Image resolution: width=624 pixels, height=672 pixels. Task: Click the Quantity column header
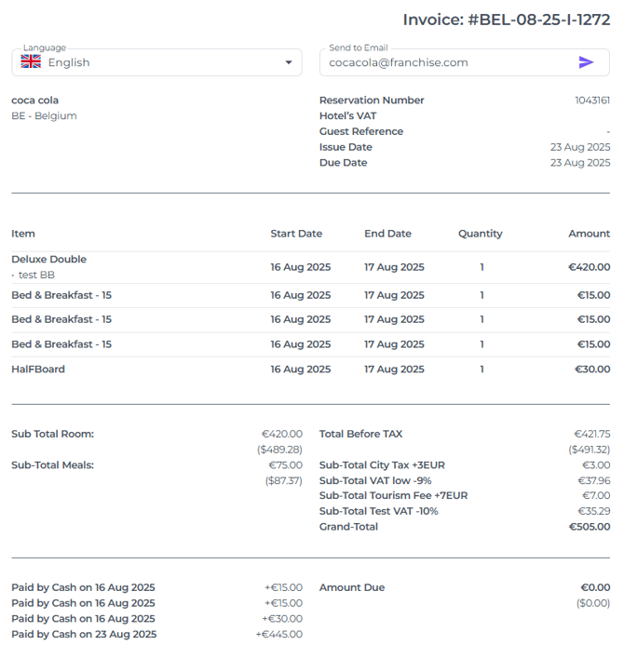(480, 234)
